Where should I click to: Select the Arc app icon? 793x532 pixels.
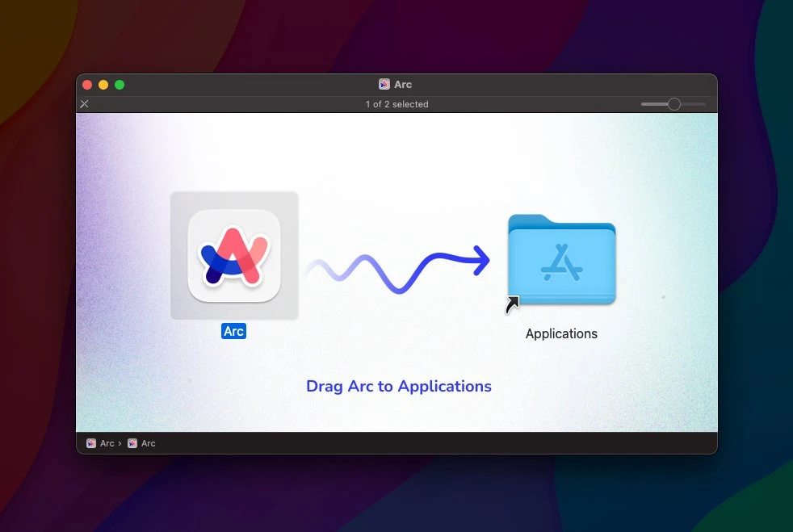coord(234,255)
